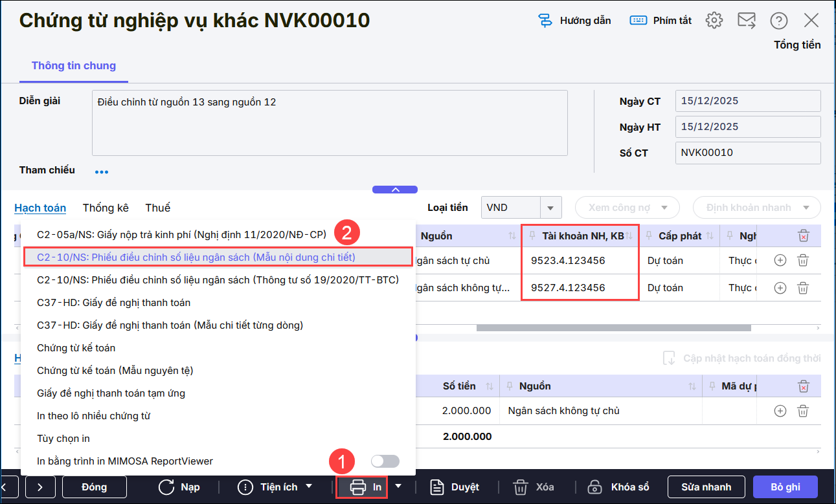
Task: Click the Sửa nhanh button
Action: [706, 487]
